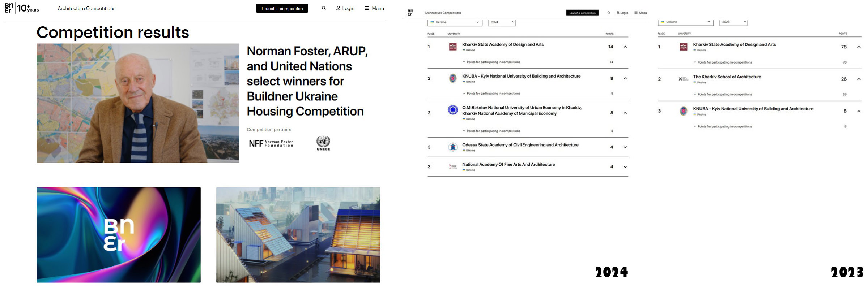The image size is (868, 286).
Task: Toggle Points for participating under KNUBA in 2023 list
Action: (723, 126)
